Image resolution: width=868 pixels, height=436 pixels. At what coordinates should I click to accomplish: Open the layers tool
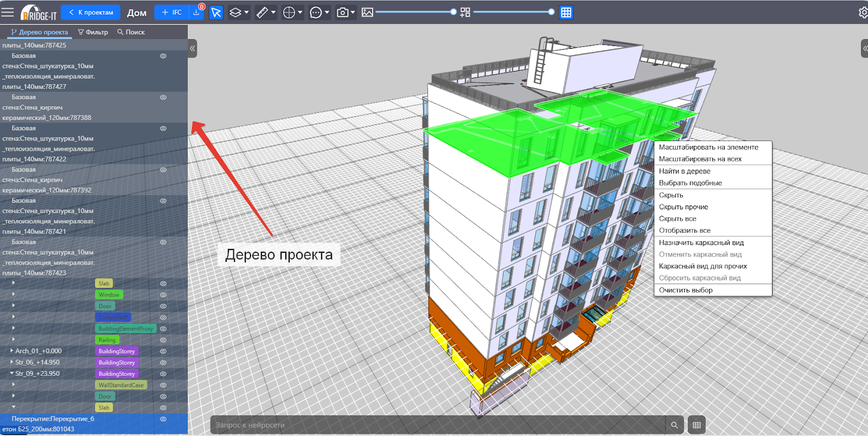click(x=238, y=12)
